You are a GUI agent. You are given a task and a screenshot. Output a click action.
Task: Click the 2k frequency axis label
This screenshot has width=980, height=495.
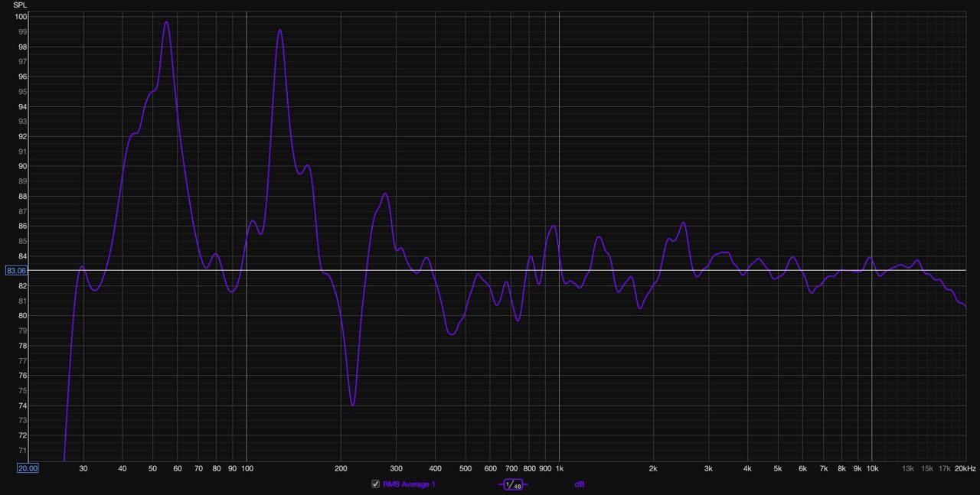tap(653, 468)
